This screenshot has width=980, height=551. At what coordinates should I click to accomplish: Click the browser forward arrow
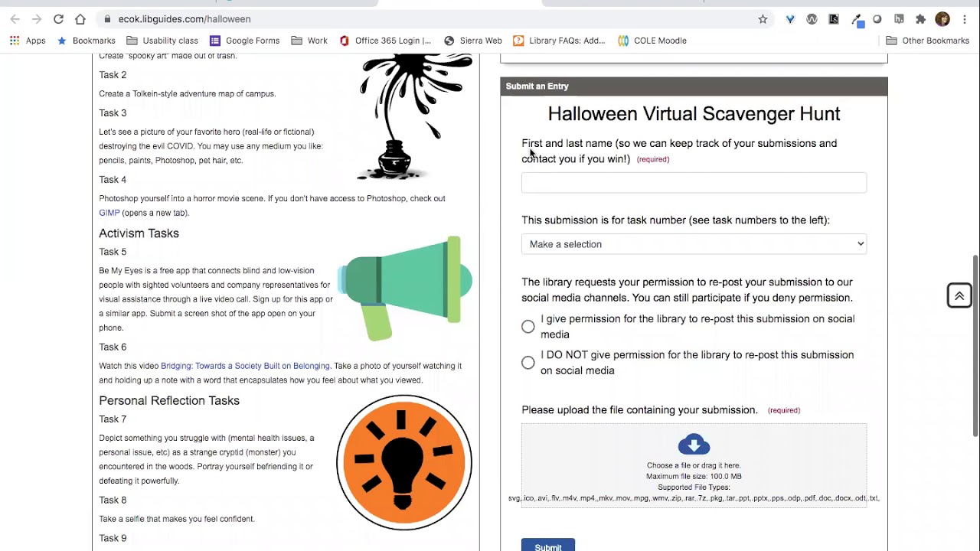click(36, 19)
